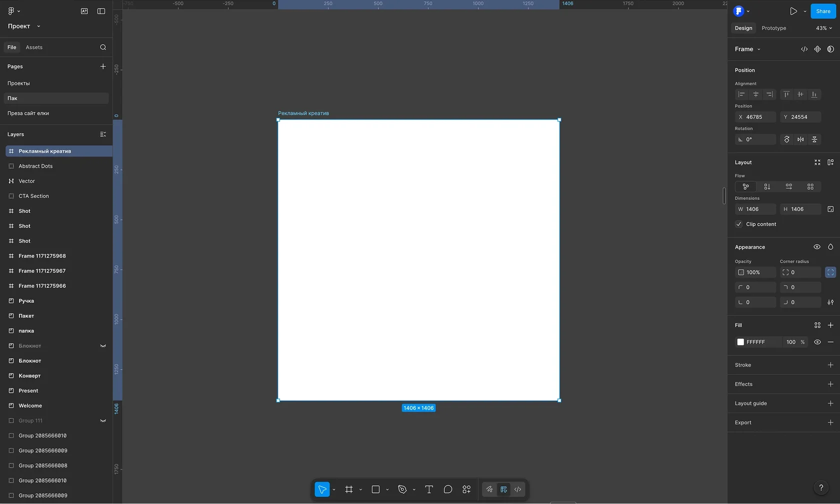Click the Share button
This screenshot has width=840, height=504.
tap(822, 11)
